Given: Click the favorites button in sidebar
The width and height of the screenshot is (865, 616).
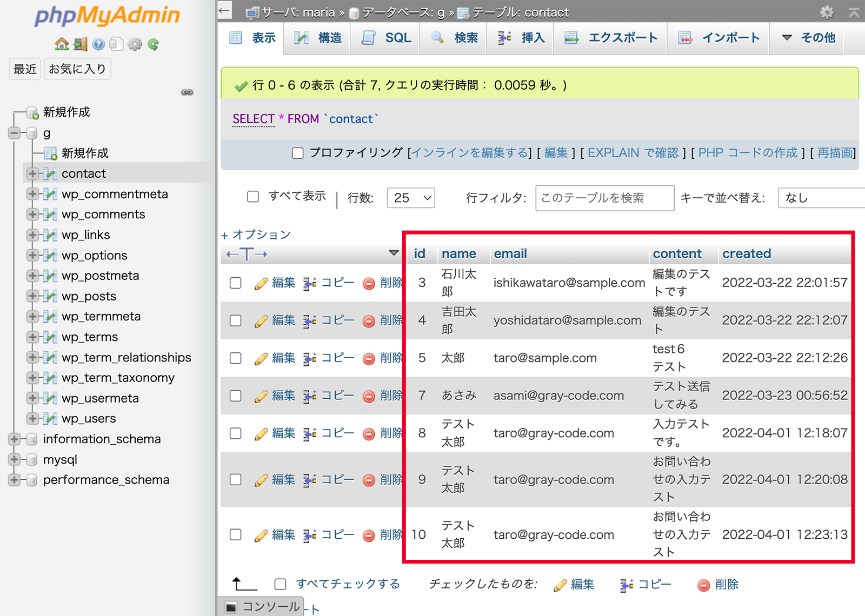Looking at the screenshot, I should 77,69.
